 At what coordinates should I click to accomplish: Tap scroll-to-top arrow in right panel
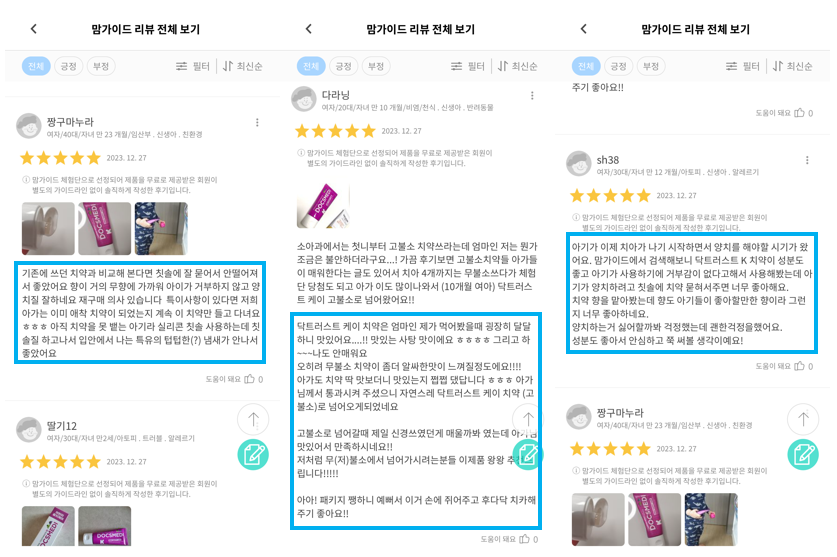pos(803,419)
